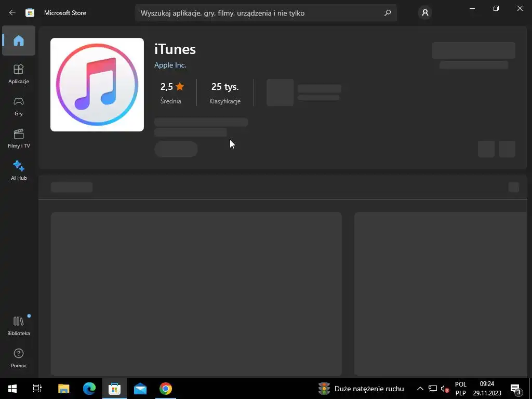Open the Home section in sidebar
Screen dimensions: 532x399
click(19, 41)
